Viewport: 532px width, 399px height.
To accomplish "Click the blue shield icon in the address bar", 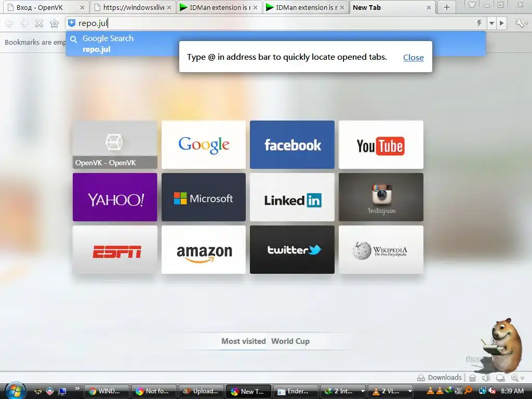I will [71, 23].
